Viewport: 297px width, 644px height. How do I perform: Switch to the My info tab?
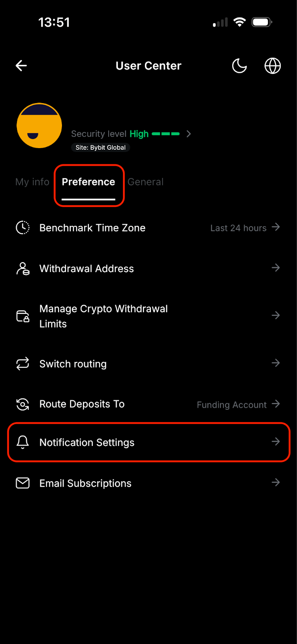tap(32, 182)
